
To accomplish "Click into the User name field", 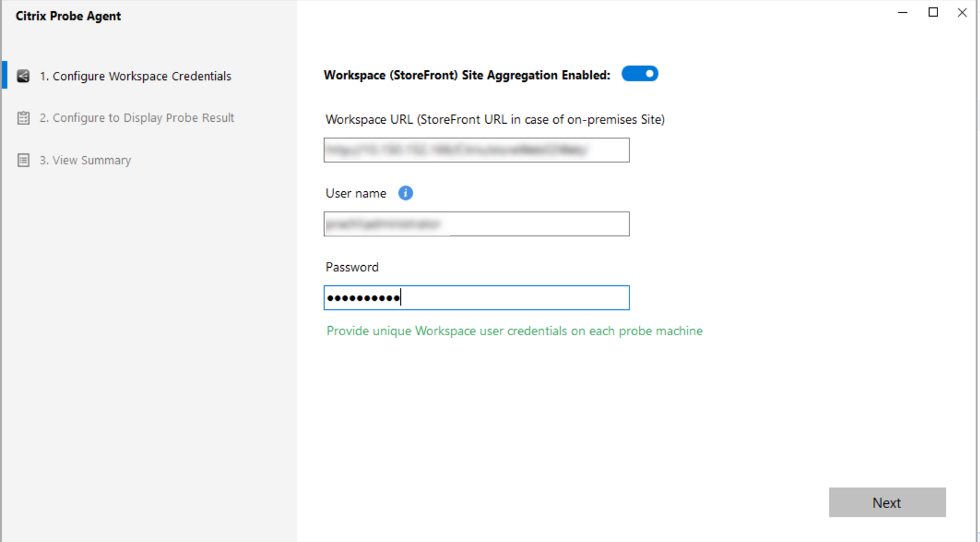I will click(476, 224).
